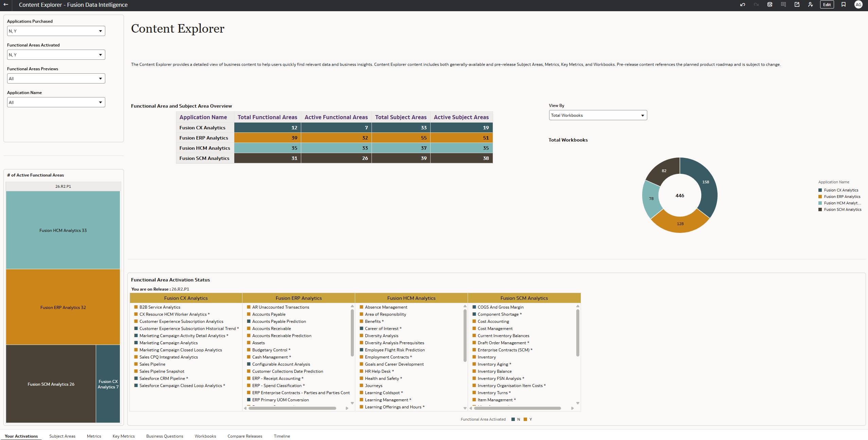
Task: Click the donut center total 446
Action: (680, 196)
